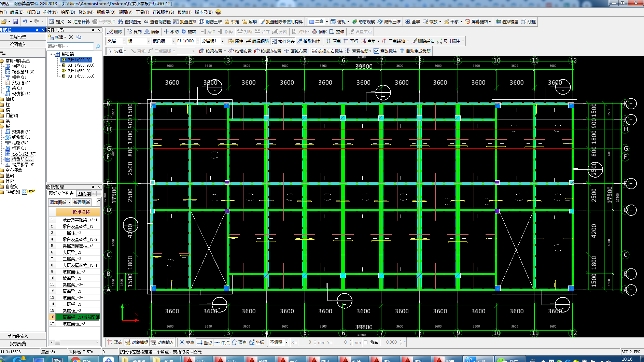Switch to 图纸文件列表 tab
Image resolution: width=644 pixels, height=362 pixels.
(x=61, y=193)
